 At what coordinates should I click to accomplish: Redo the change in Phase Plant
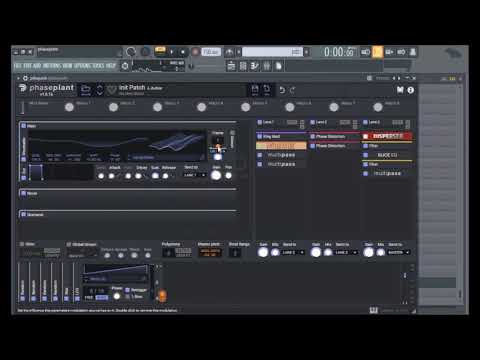[x=293, y=90]
